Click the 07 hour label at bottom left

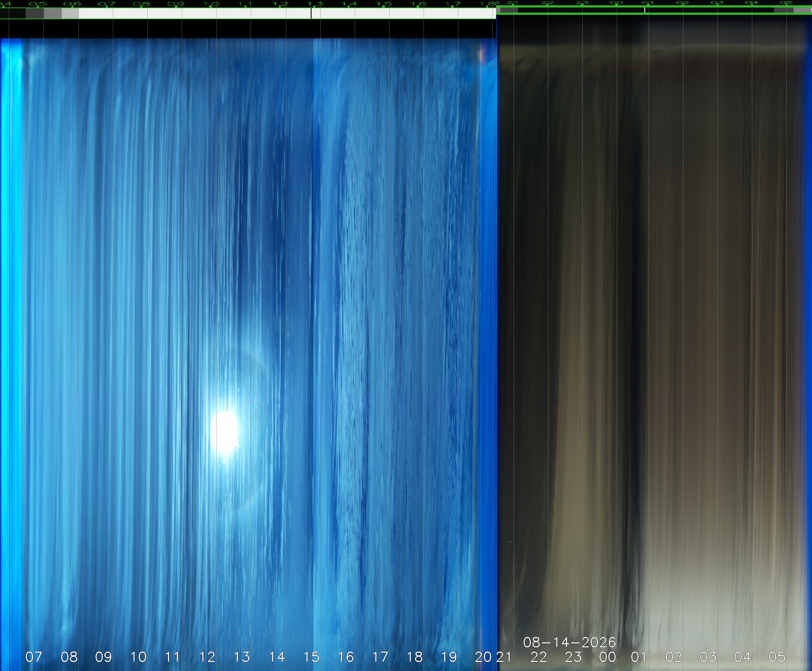pos(34,657)
